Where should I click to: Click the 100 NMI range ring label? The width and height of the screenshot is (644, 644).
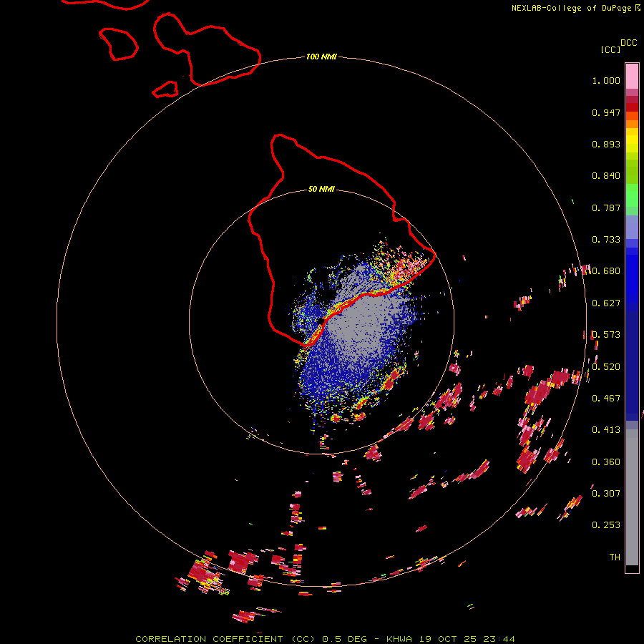321,57
